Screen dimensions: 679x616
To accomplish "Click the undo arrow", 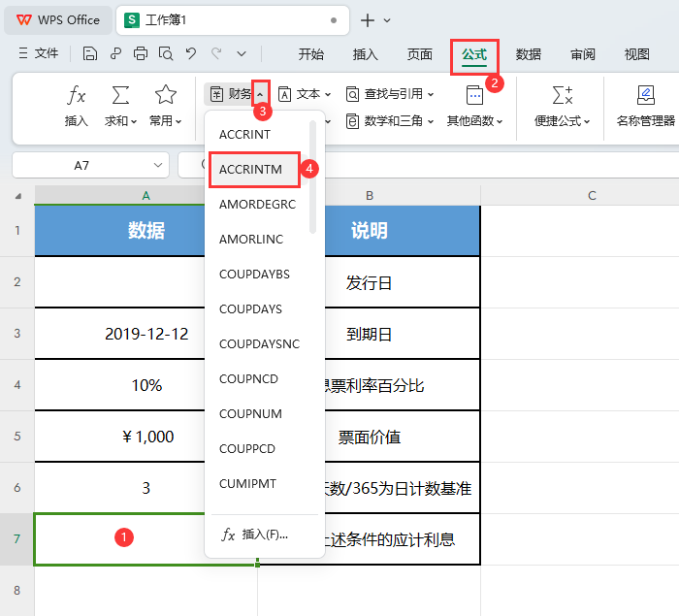I will coord(191,53).
